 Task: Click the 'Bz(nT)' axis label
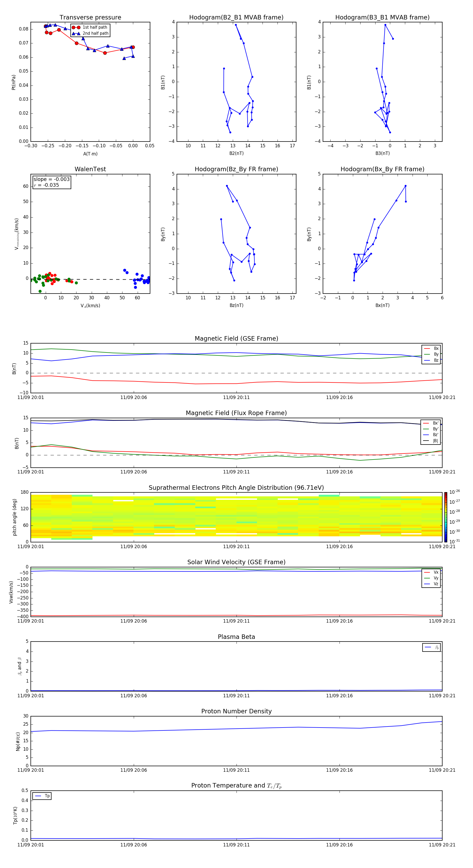click(236, 305)
